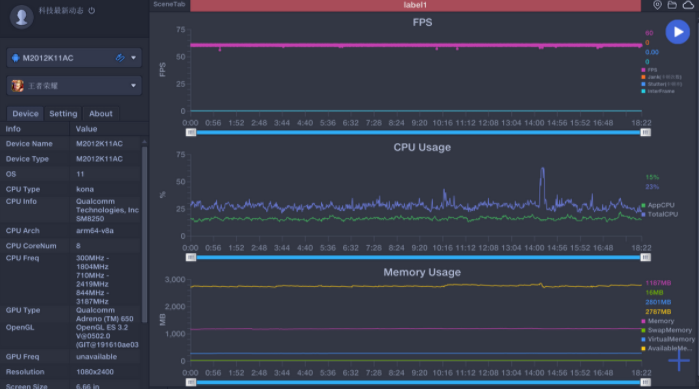The height and width of the screenshot is (389, 699).
Task: Click the game app icon in selector
Action: tap(17, 86)
